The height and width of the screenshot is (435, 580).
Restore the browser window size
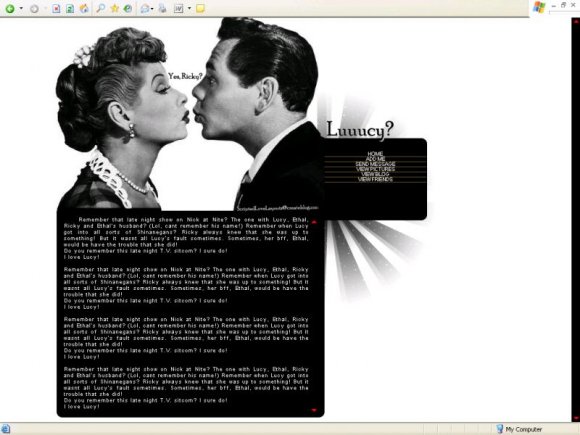coord(563,5)
